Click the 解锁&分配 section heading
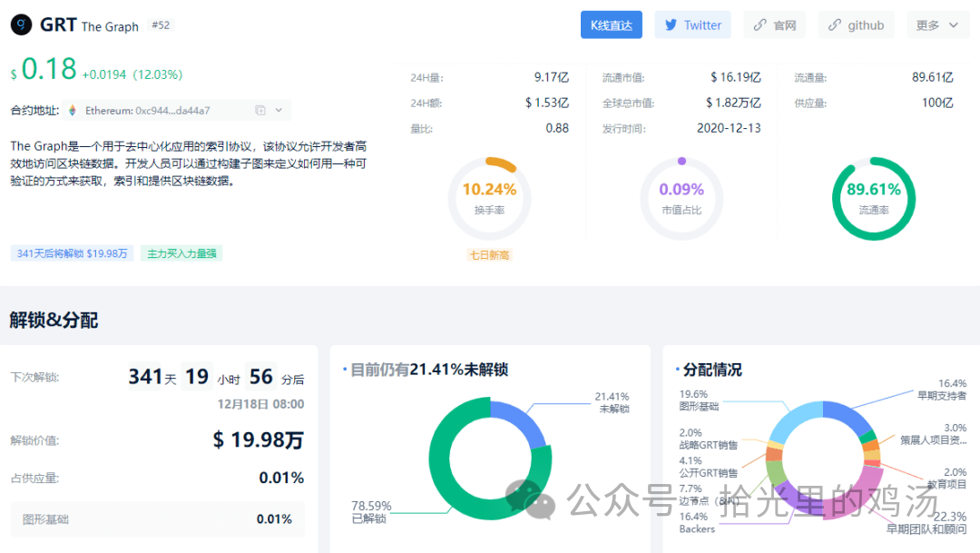This screenshot has height=553, width=980. [54, 321]
